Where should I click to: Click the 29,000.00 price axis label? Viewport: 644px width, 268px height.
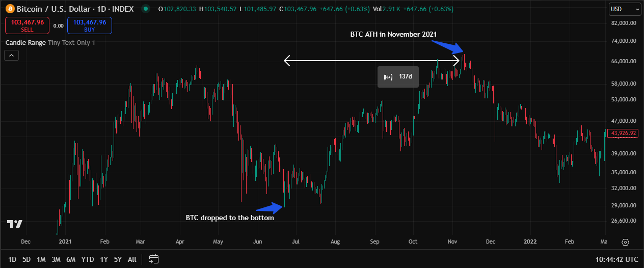click(624, 205)
